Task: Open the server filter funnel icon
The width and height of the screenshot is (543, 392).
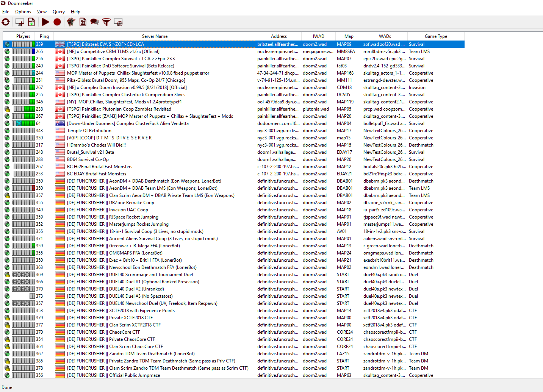Action: pos(106,22)
